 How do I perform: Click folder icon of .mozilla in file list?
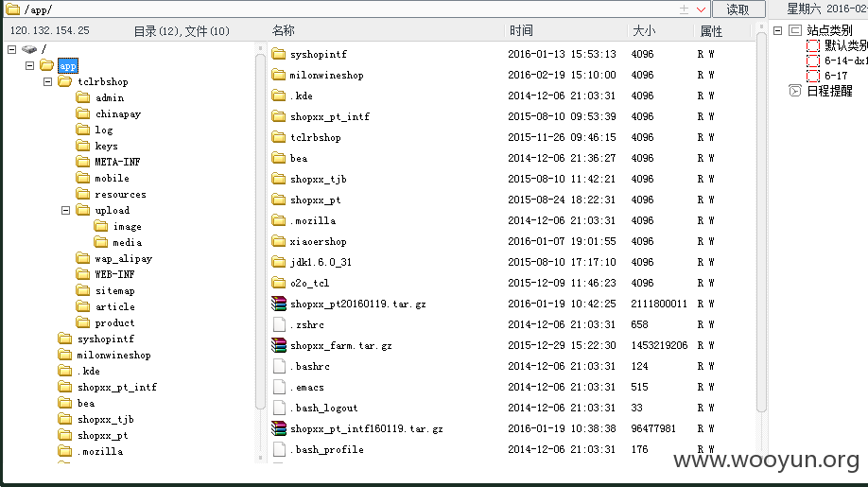pos(279,220)
